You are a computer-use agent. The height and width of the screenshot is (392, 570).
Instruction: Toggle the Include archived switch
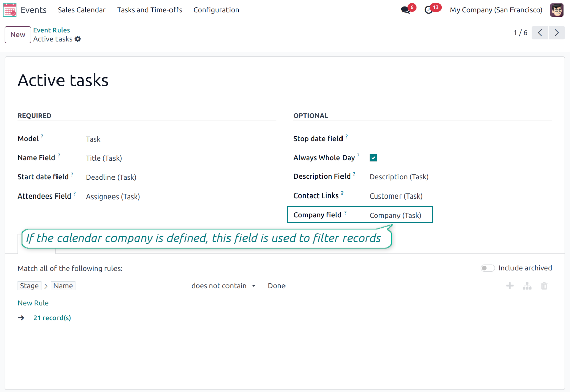coord(487,268)
